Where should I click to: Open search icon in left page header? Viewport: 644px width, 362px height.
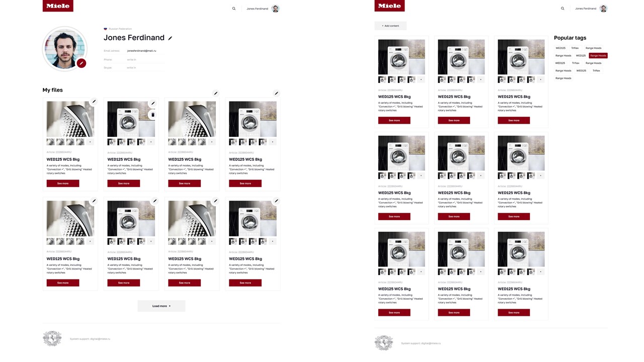[233, 9]
